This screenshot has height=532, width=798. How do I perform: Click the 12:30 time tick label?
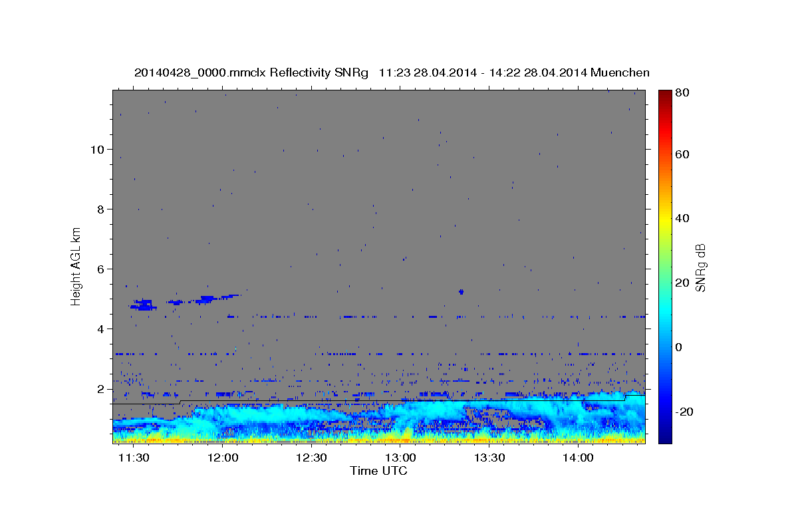(x=311, y=458)
